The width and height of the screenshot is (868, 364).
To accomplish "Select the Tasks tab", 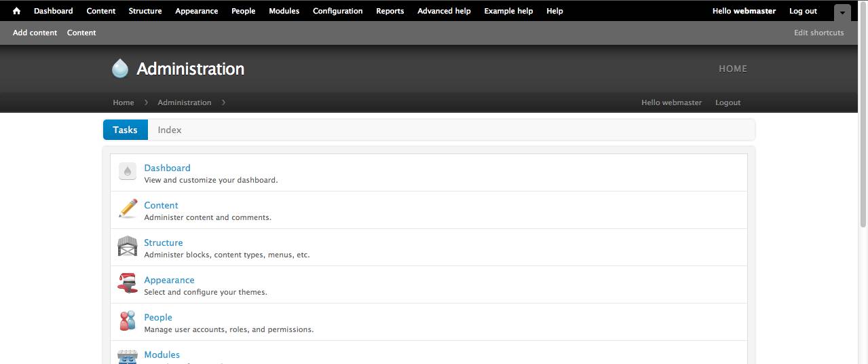I will coord(125,130).
